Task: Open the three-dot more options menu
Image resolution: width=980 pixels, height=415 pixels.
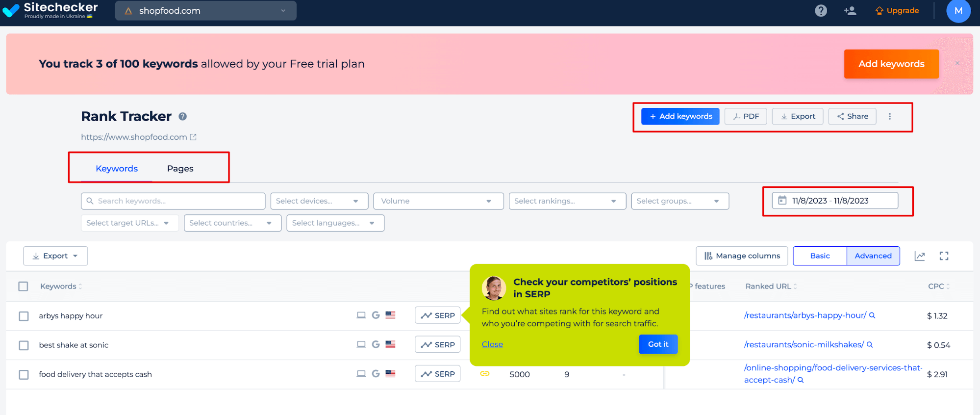Action: pyautogui.click(x=890, y=116)
